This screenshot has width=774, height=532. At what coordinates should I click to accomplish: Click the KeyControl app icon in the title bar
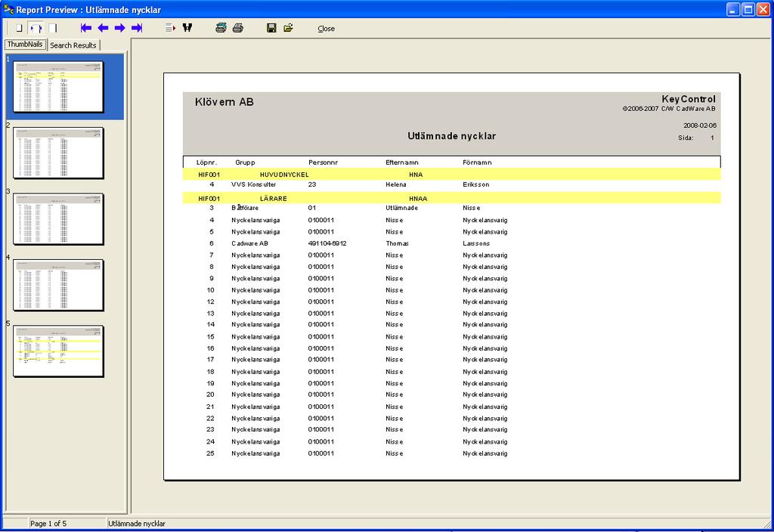(x=8, y=9)
